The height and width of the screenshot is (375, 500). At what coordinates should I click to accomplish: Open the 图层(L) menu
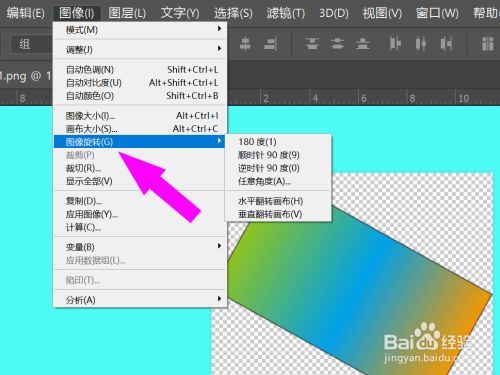tap(127, 13)
